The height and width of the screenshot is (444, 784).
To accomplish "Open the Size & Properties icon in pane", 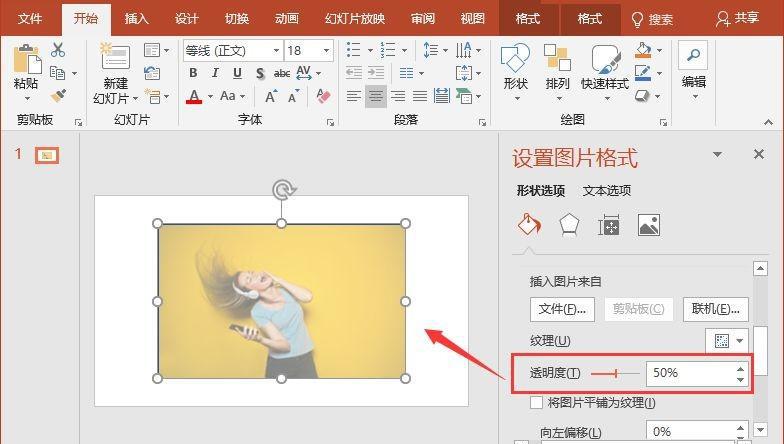I will [609, 225].
